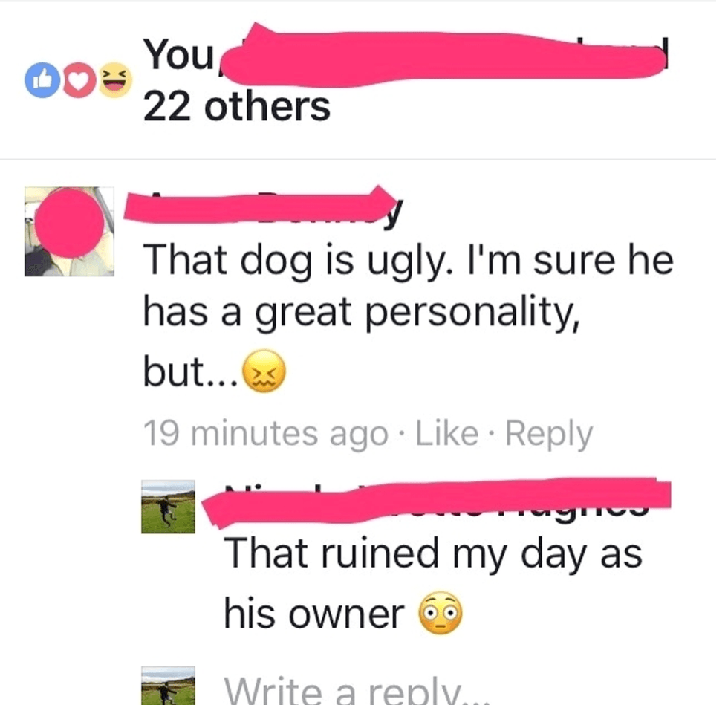Open the "22 others" reactions list
Viewport: 728px width, 705px height.
click(237, 107)
